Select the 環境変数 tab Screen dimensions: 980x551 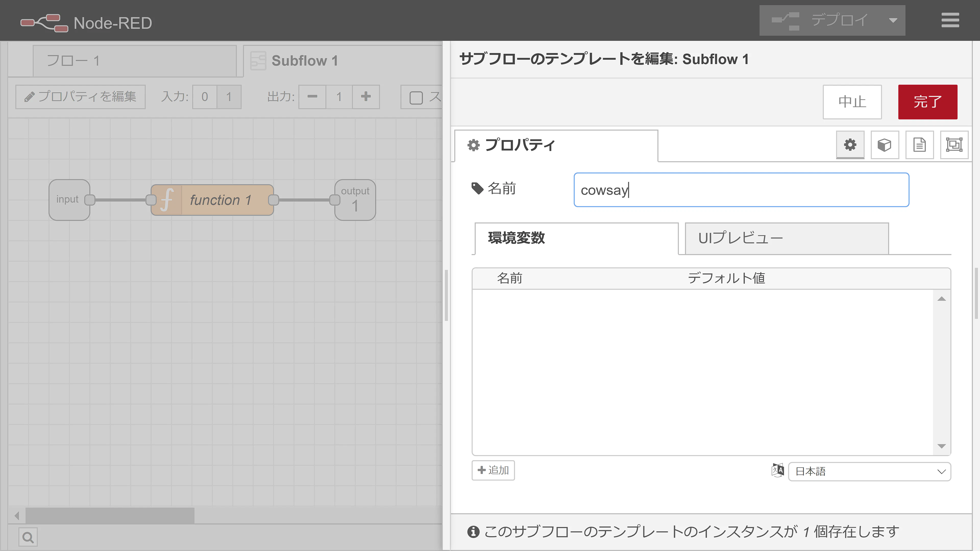577,239
